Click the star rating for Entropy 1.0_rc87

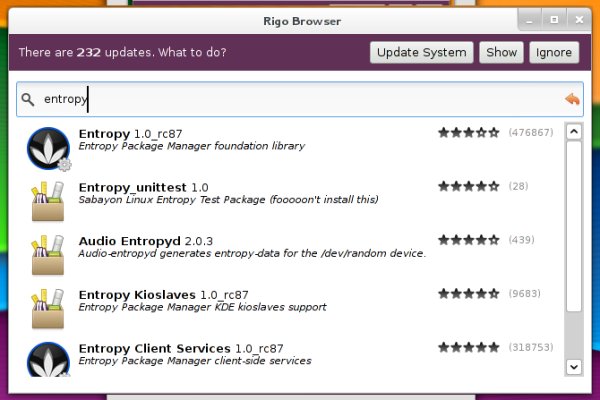(468, 132)
